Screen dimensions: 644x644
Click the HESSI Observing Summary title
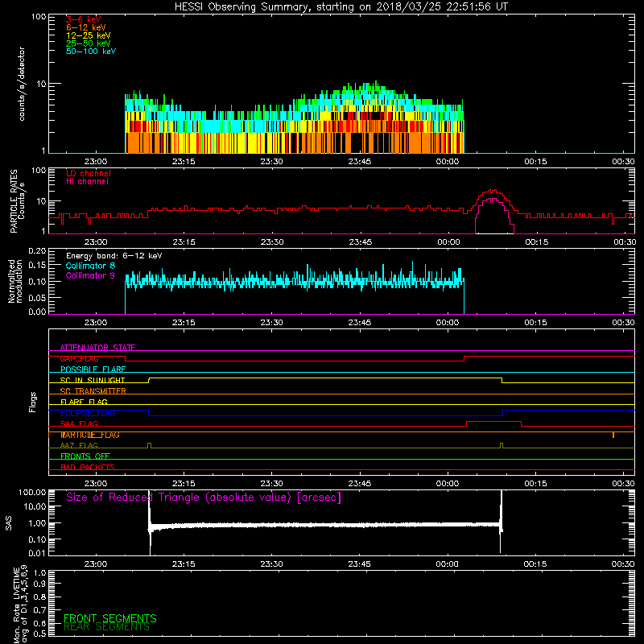tap(341, 7)
